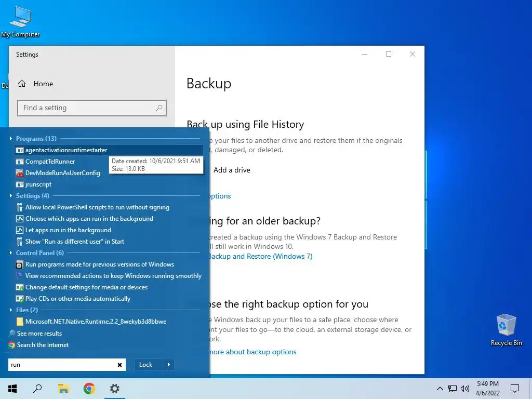Open the My Computer desktop icon
The image size is (532, 399).
[x=20, y=22]
